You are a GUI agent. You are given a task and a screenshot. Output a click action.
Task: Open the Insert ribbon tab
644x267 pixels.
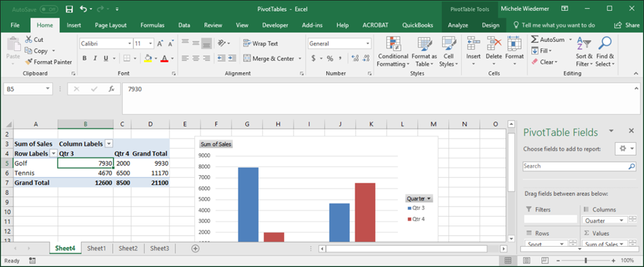pos(74,25)
